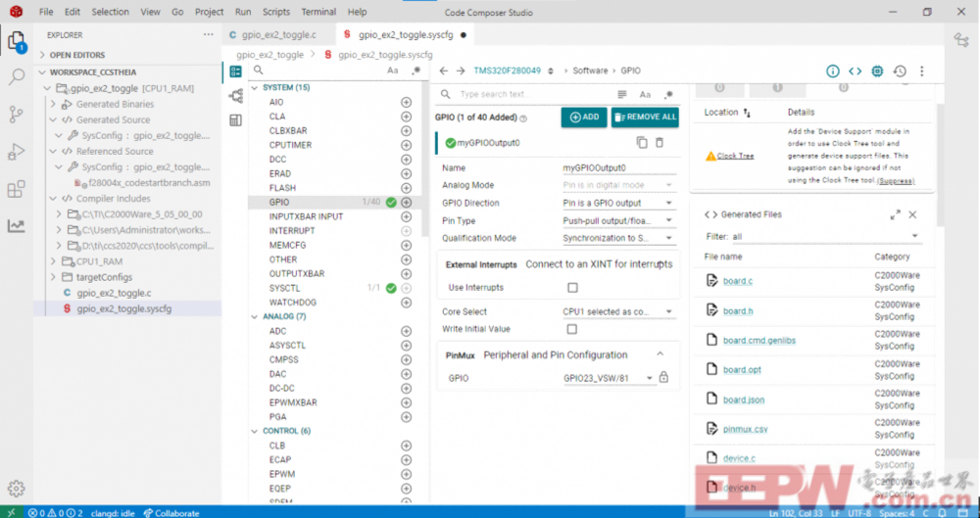Open the chart graph view icon
980x518 pixels.
pyautogui.click(x=17, y=225)
